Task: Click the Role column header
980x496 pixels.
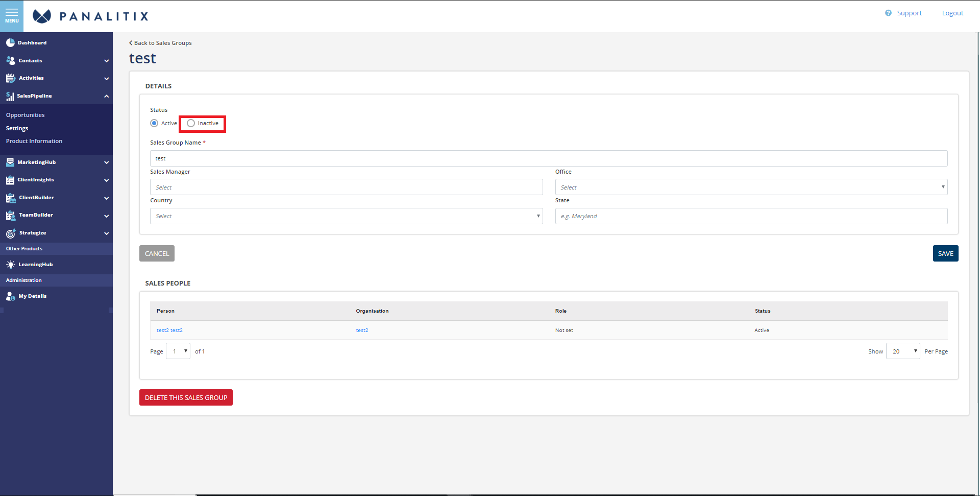Action: pyautogui.click(x=561, y=311)
